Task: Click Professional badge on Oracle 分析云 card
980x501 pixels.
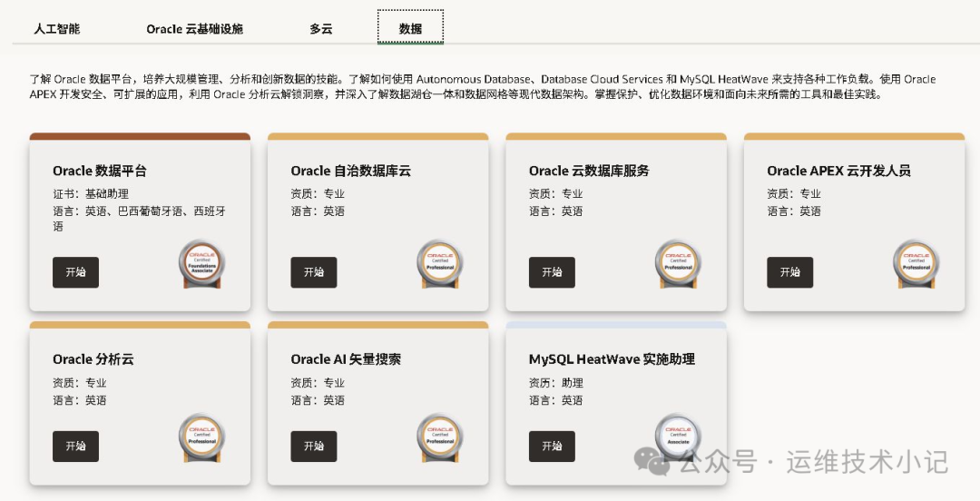Action: coord(201,438)
